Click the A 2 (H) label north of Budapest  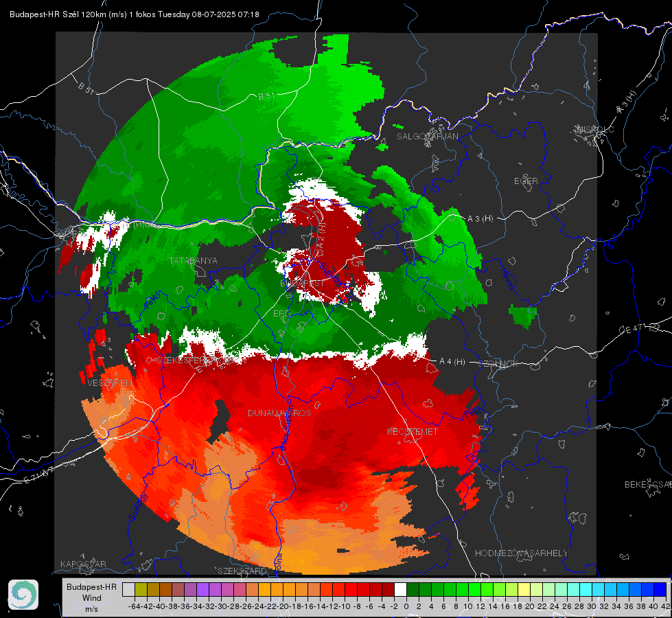tap(322, 236)
